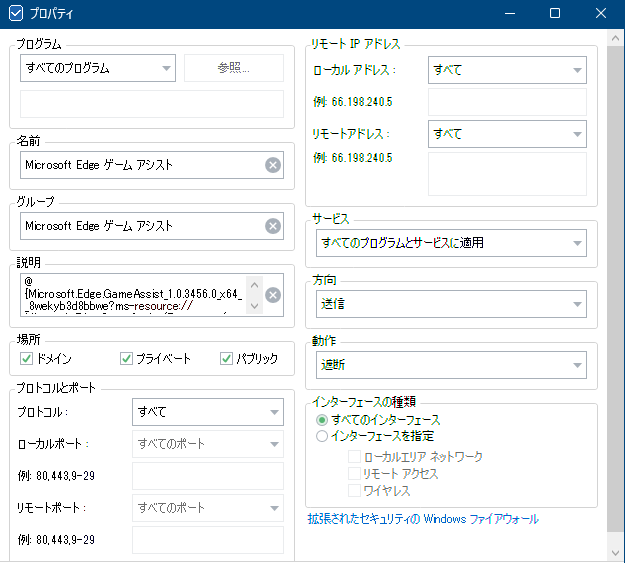Open the ローカル アドレス dropdown
This screenshot has height=563, width=625.
coord(506,71)
